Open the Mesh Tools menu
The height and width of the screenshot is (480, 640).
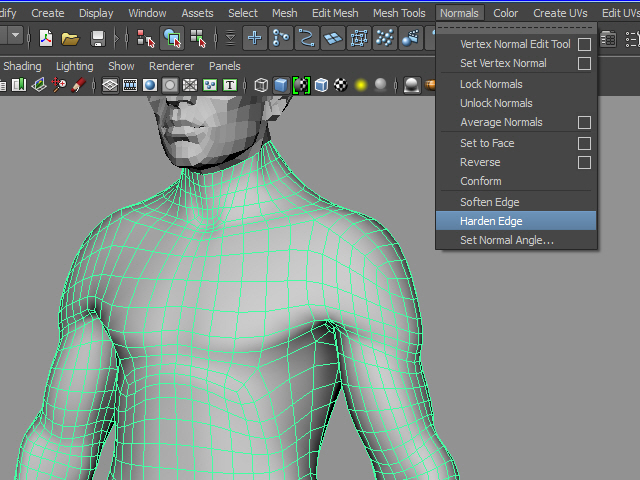point(399,13)
